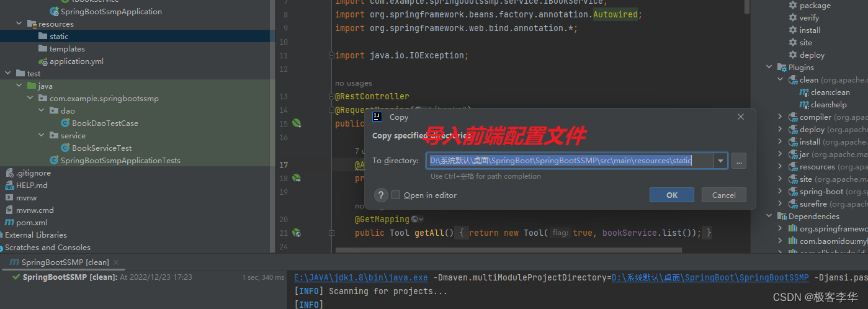
Task: Expand the surefire plugin in Maven
Action: point(781,204)
